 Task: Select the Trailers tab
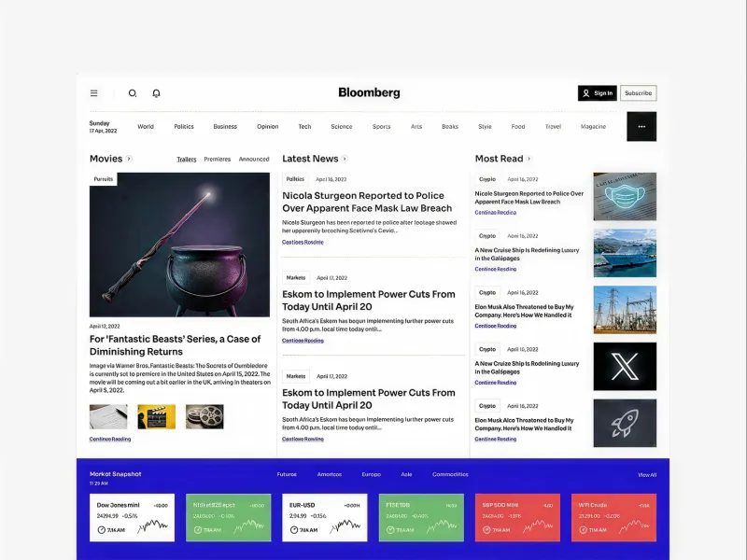(x=186, y=159)
